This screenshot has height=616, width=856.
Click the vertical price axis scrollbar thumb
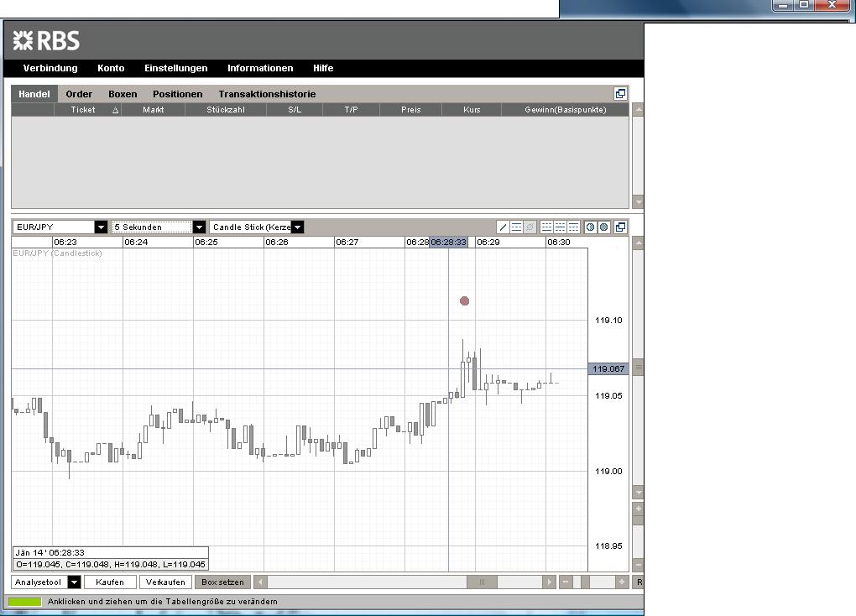click(x=638, y=368)
